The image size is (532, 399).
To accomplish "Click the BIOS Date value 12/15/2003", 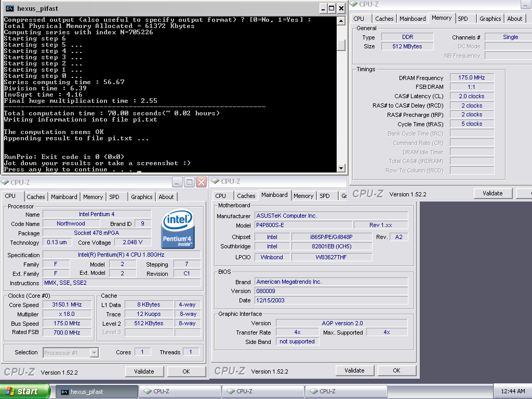I will point(331,300).
